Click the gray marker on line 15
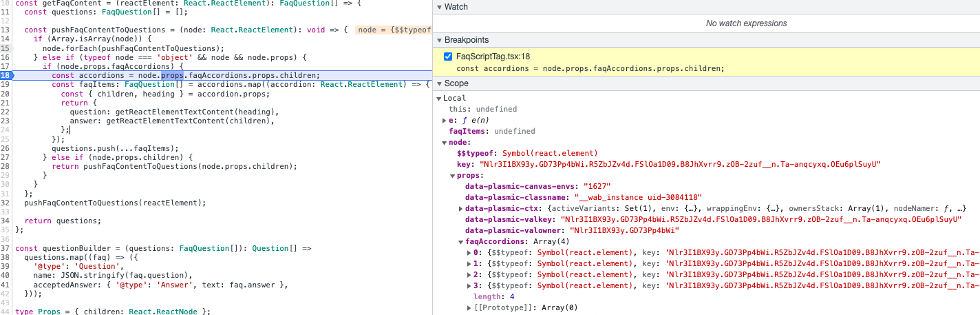980x315 pixels. (x=6, y=48)
